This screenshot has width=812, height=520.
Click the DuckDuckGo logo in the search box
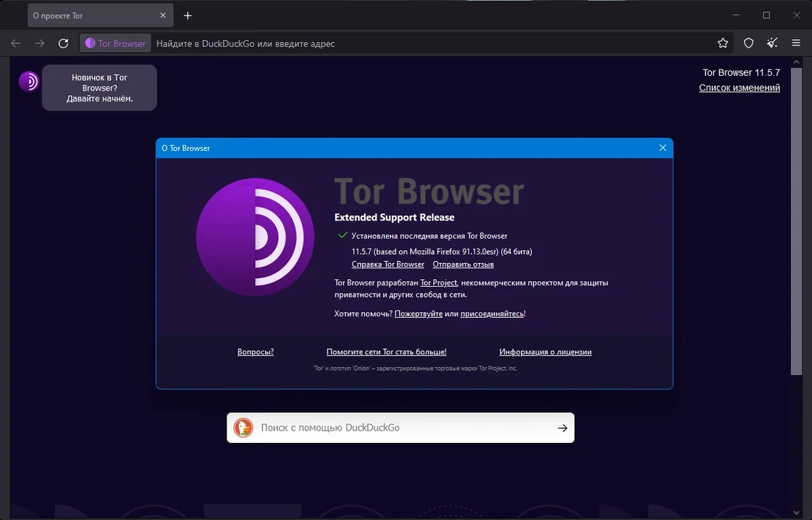pos(243,428)
